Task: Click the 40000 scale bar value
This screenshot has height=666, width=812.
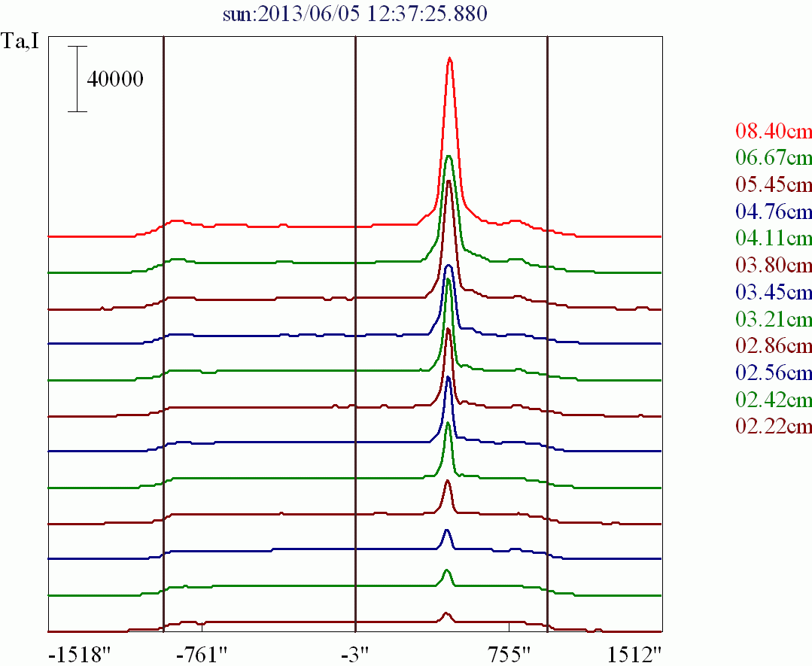Action: tap(115, 79)
